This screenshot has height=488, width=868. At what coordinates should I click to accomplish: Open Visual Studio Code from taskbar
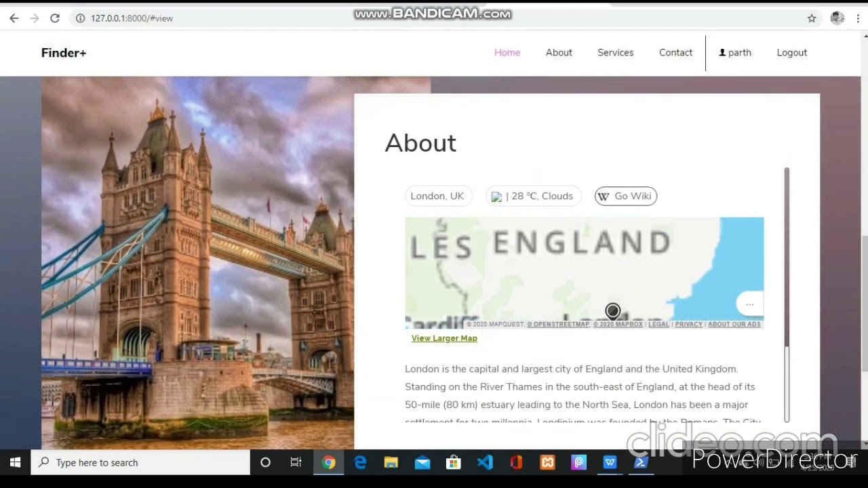point(485,462)
